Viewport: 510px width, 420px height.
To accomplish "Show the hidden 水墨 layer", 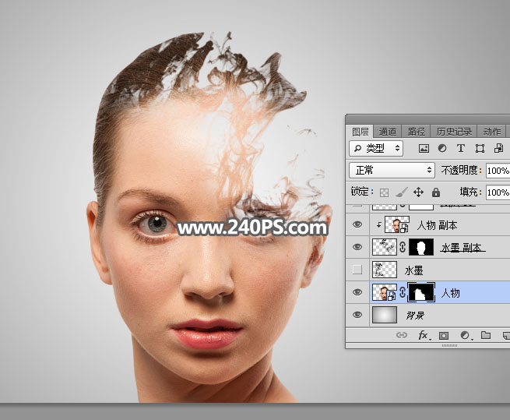I will click(357, 270).
